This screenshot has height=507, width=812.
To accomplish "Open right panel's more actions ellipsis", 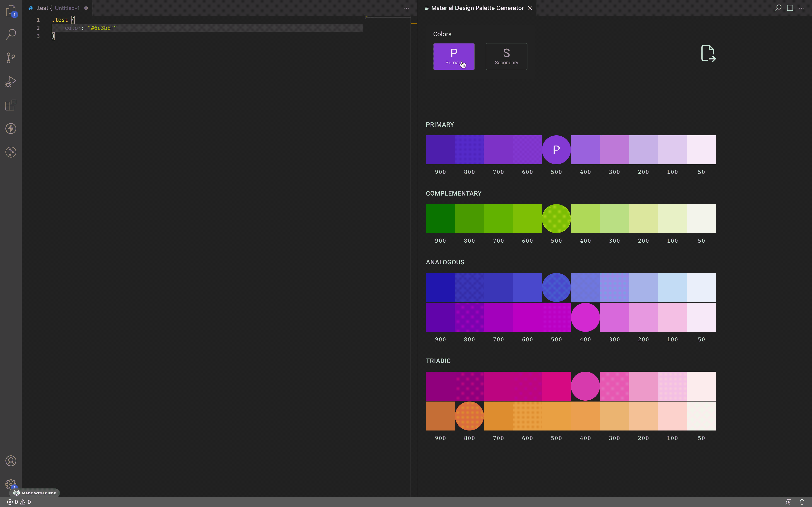I will (x=802, y=8).
